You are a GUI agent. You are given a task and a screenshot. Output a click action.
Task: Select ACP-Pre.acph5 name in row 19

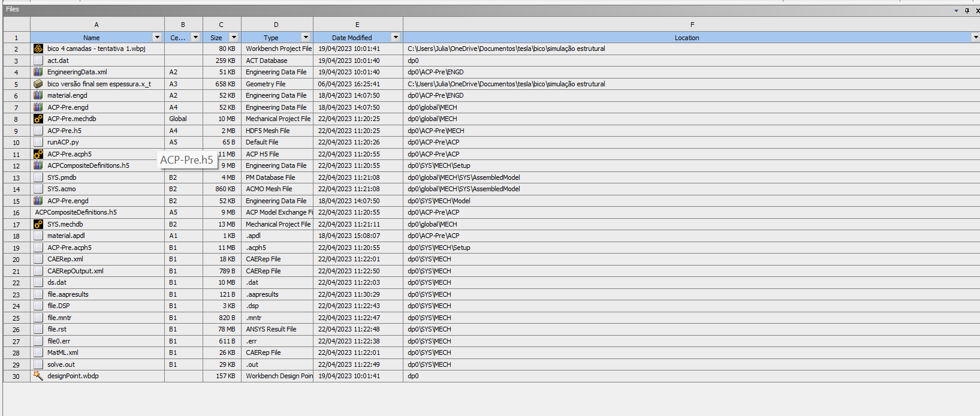click(70, 248)
